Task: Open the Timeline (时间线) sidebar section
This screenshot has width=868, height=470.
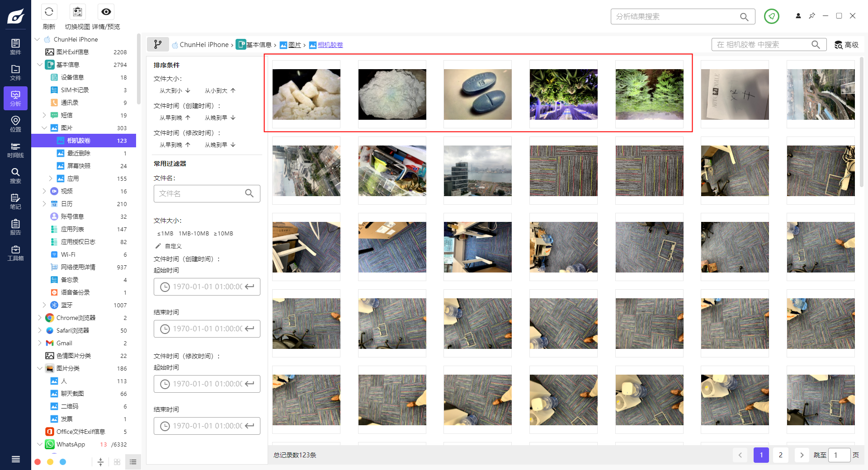Action: tap(15, 150)
